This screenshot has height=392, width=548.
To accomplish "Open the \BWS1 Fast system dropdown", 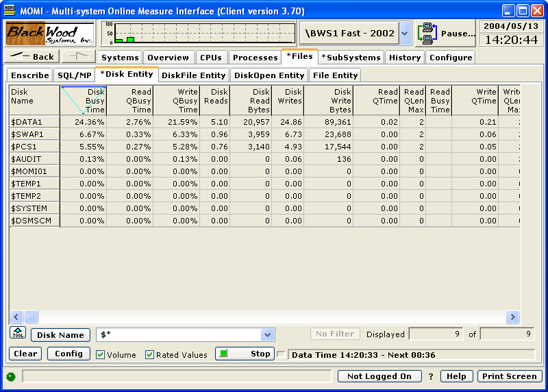I will [405, 33].
